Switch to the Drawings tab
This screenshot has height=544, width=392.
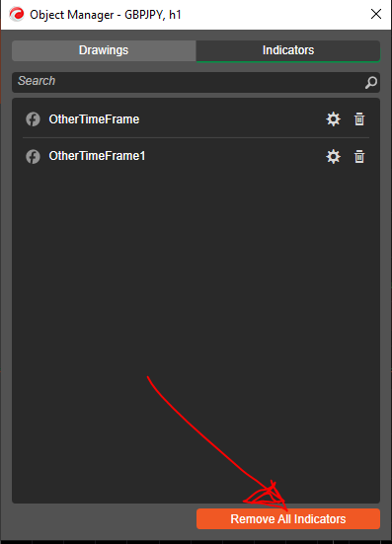104,50
